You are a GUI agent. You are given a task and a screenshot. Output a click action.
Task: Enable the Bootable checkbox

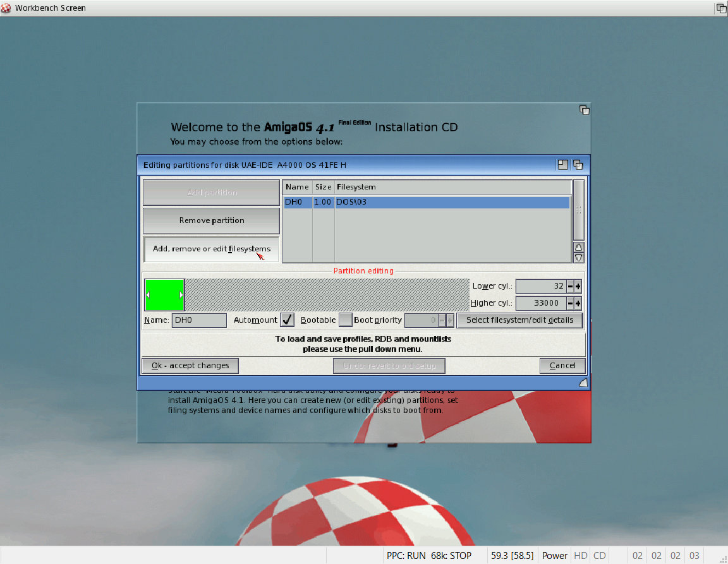point(345,320)
